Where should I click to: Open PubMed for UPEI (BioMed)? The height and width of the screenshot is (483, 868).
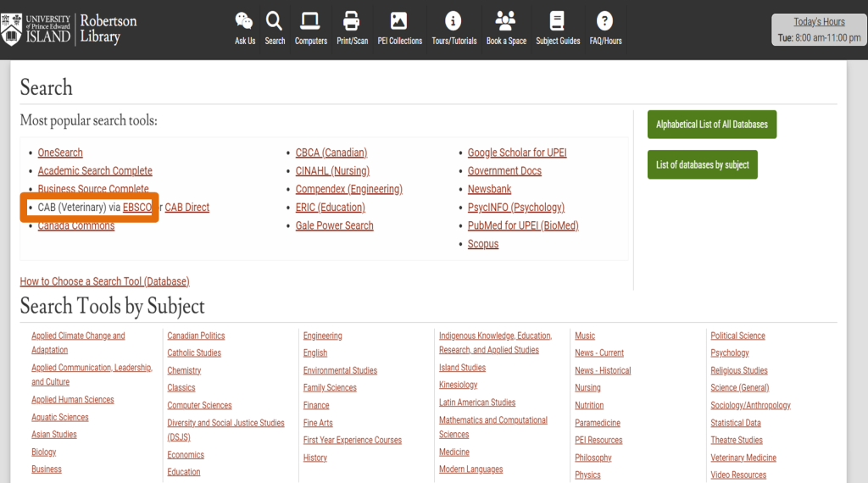(x=522, y=225)
